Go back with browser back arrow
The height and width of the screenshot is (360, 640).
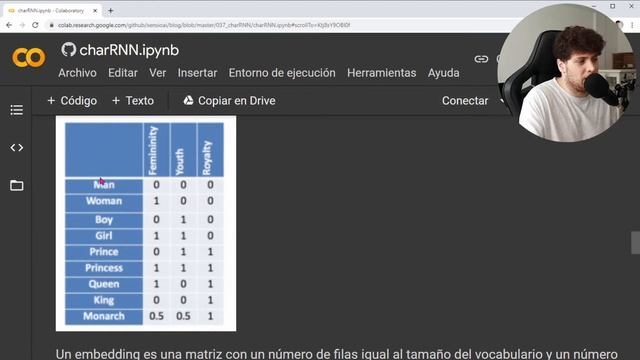(9, 25)
